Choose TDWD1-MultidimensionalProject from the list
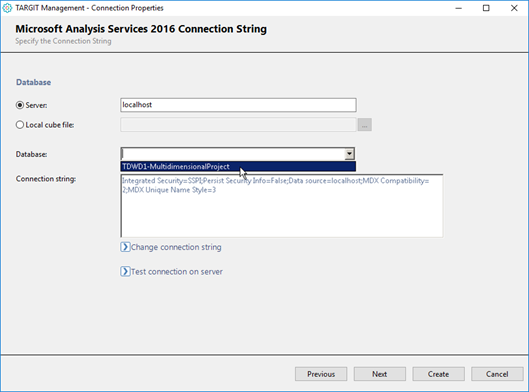Screen dimensions: 529x392 (x=238, y=166)
